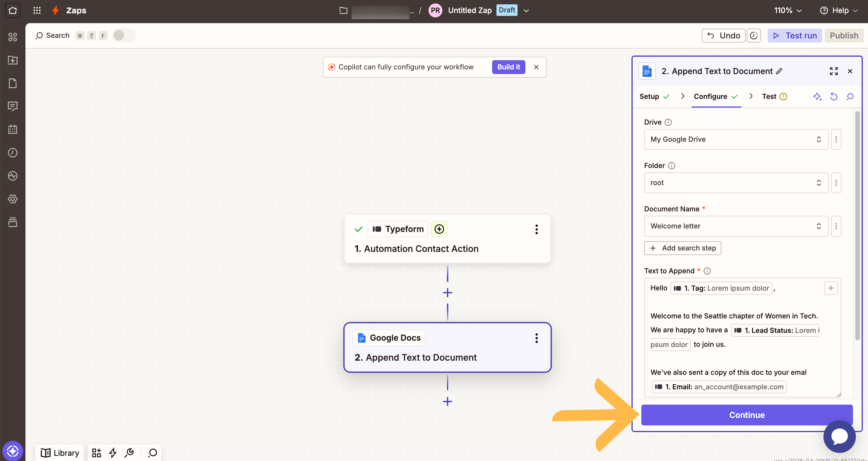Toggle the switch next to Search
The width and height of the screenshot is (868, 461).
(124, 35)
